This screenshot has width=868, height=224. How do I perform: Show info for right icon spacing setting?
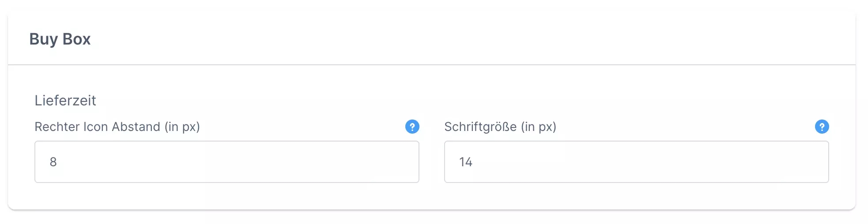click(412, 127)
